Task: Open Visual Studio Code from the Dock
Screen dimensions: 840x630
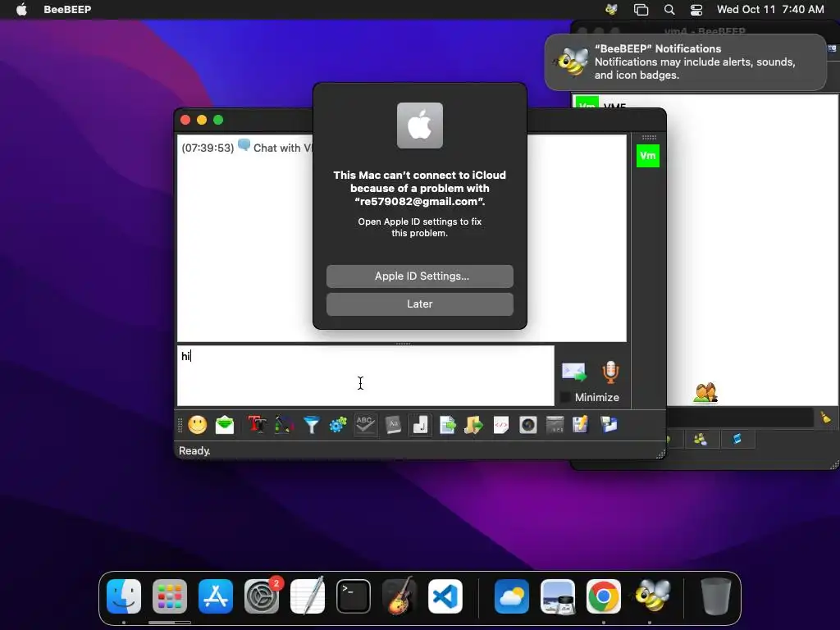Action: 445,596
